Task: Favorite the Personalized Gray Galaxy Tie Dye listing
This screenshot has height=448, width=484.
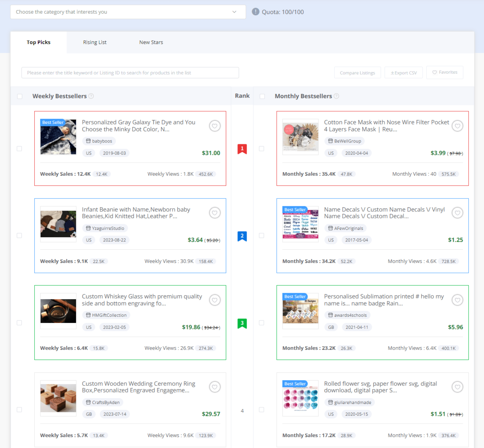Action: point(214,126)
